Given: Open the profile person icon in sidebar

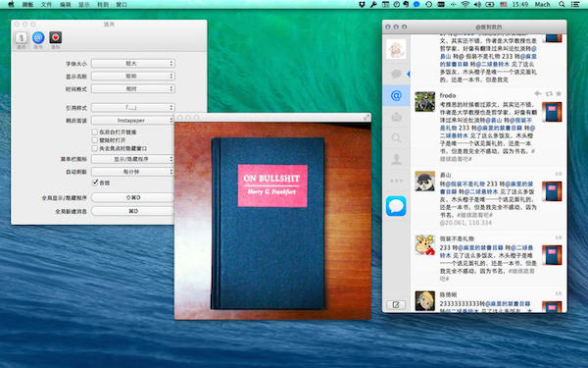Looking at the screenshot, I should 396,159.
